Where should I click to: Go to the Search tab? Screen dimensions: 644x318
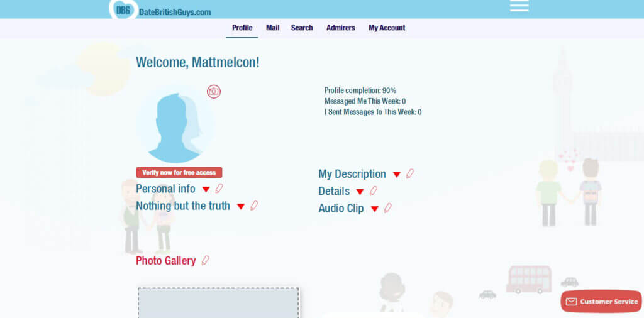[302, 28]
